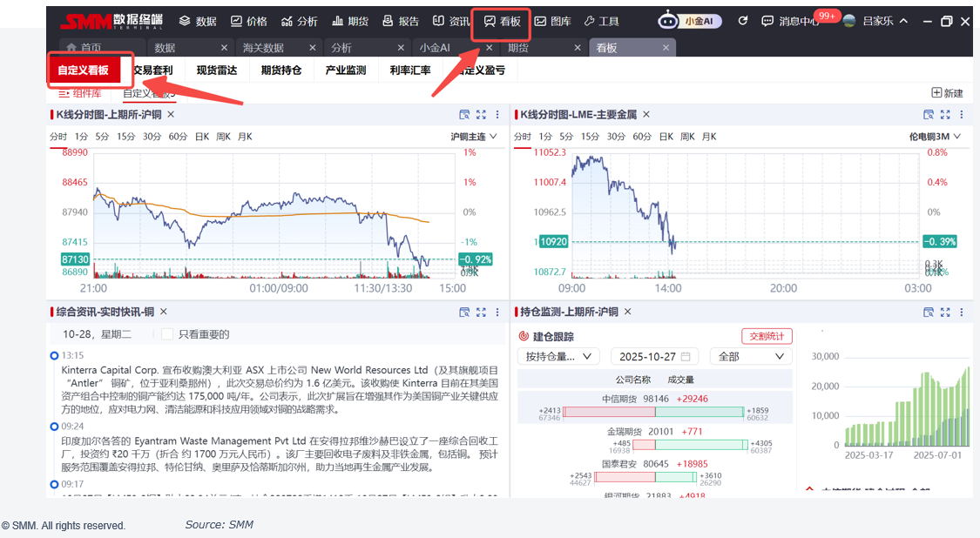Click the 交割统计 button
980x538 pixels.
tap(767, 336)
